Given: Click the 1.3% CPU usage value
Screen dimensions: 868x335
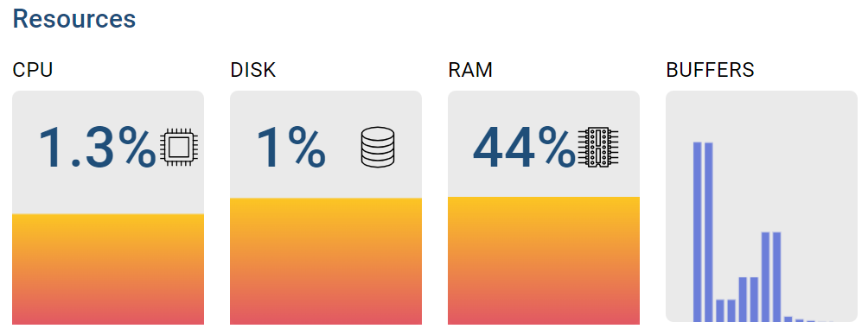Looking at the screenshot, I should tap(97, 147).
